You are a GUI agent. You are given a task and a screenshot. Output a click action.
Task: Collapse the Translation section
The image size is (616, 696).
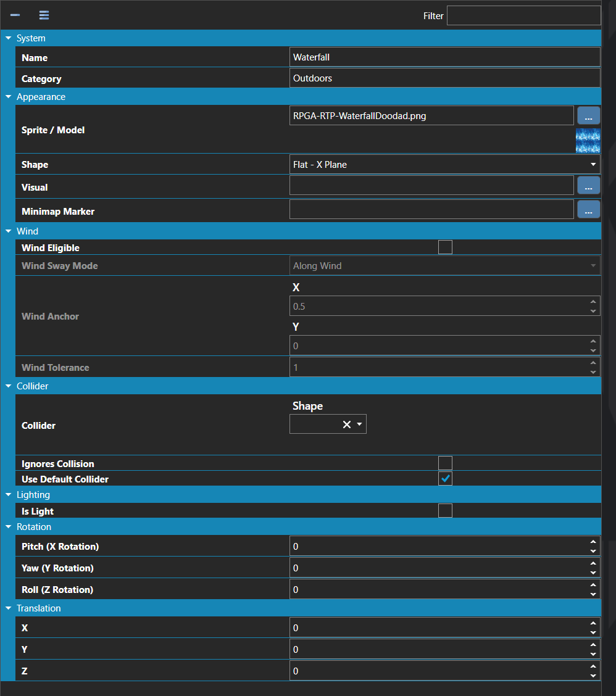(x=9, y=608)
